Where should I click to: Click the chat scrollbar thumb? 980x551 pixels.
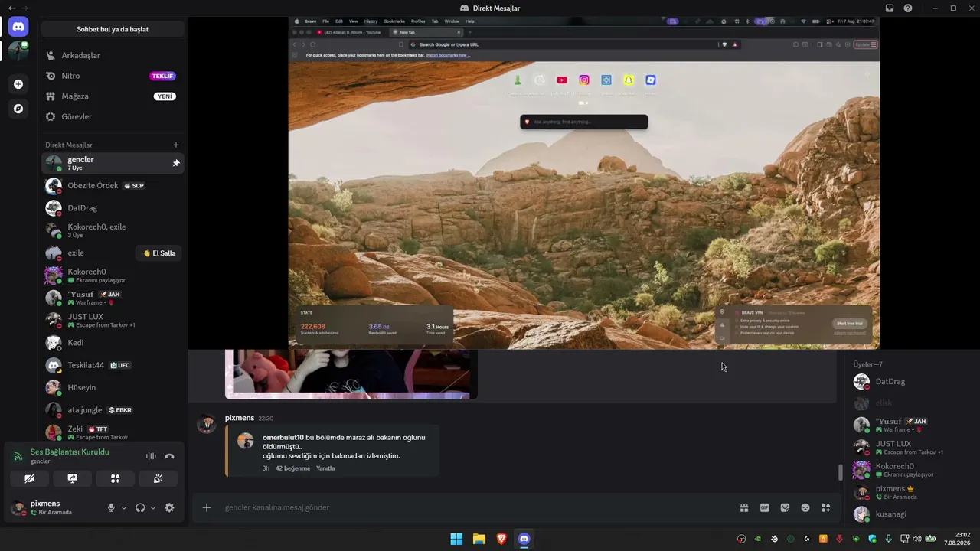point(840,472)
